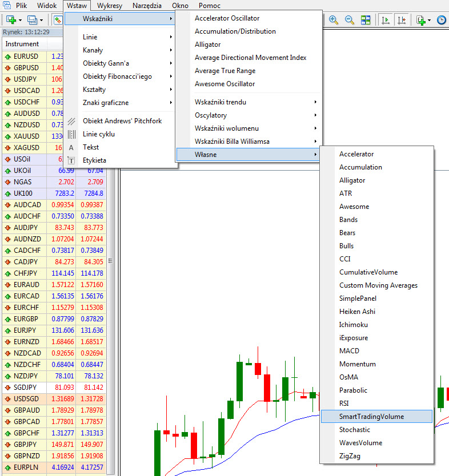Click the zoom in magnifier icon
This screenshot has width=449, height=476.
tap(333, 20)
